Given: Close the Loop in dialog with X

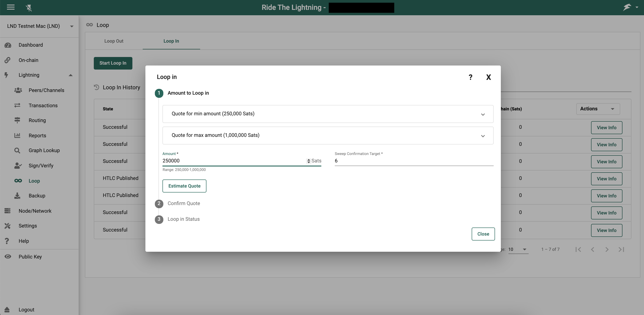Looking at the screenshot, I should point(488,77).
